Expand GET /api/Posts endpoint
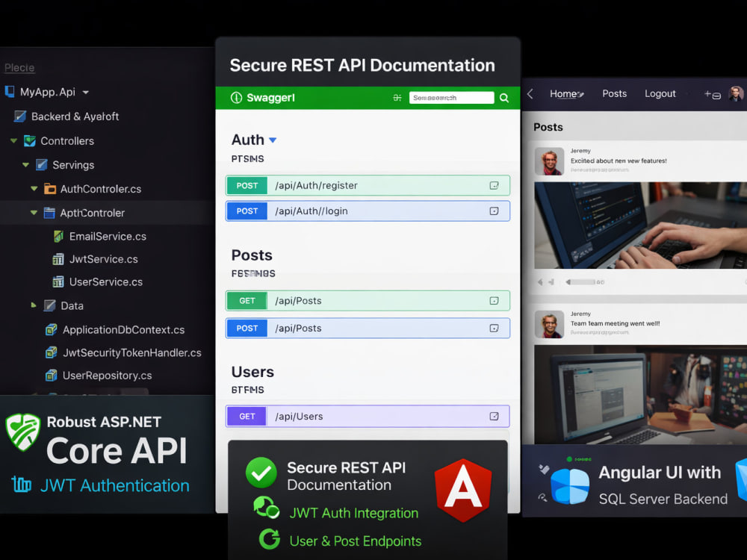747x560 pixels. [368, 301]
